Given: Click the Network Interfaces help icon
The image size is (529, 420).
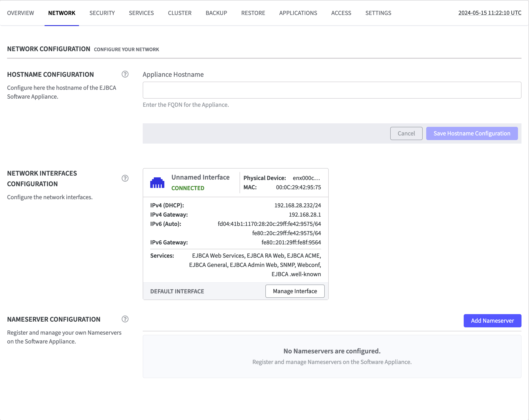Looking at the screenshot, I should pyautogui.click(x=125, y=178).
